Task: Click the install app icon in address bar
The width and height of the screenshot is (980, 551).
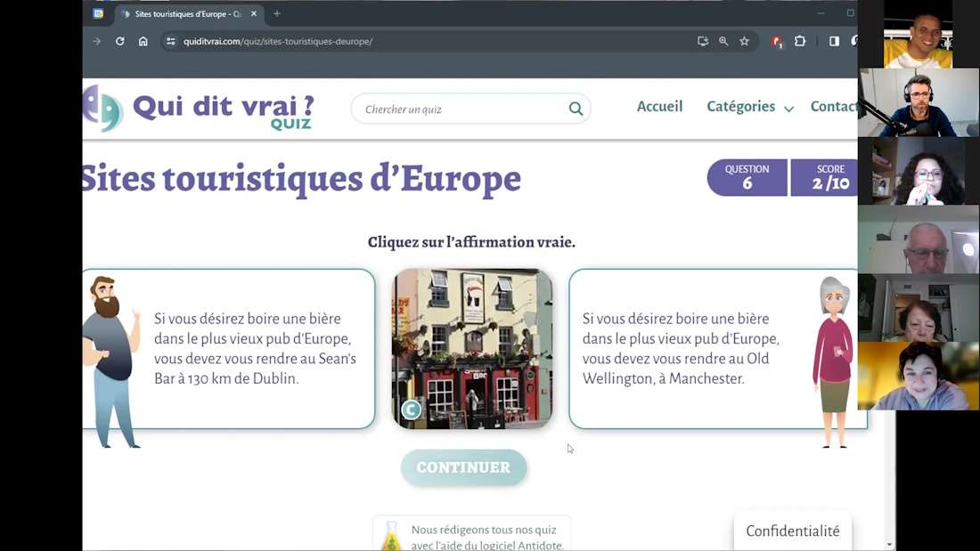Action: 703,41
